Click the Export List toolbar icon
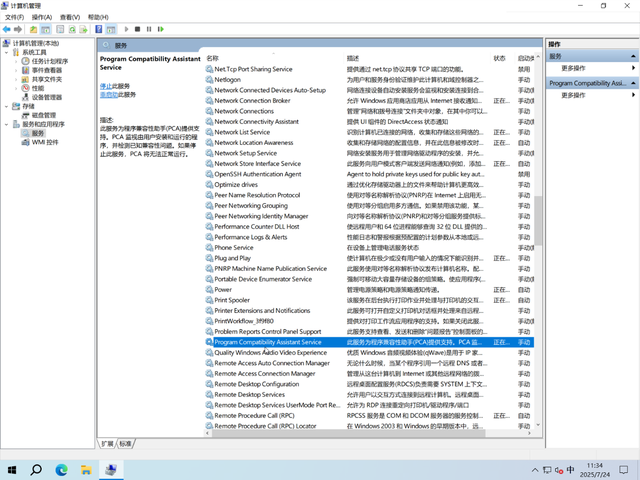640x480 pixels. pyautogui.click(x=83, y=29)
